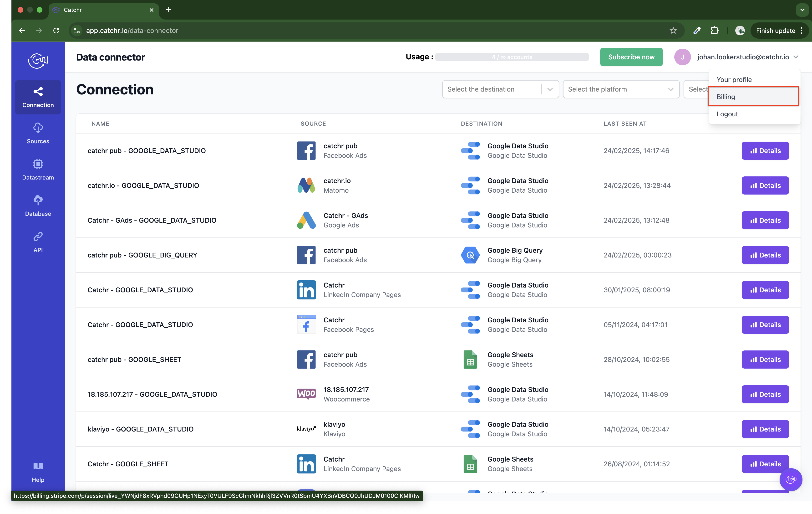This screenshot has height=514, width=812.
Task: Click the klaviyo - GOOGLE_DATA_STUDIO name
Action: [140, 429]
